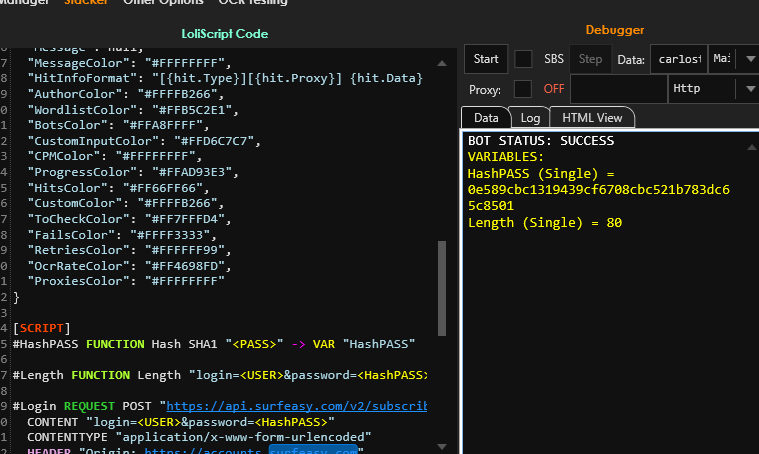The width and height of the screenshot is (759, 454).
Task: Click the code editor scroll up arrow
Action: (441, 63)
